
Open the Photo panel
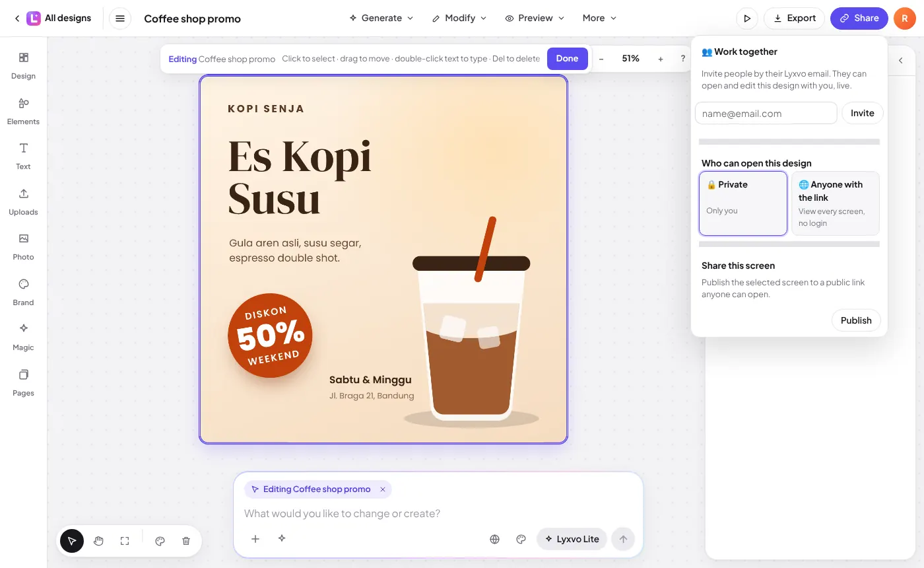click(x=23, y=247)
